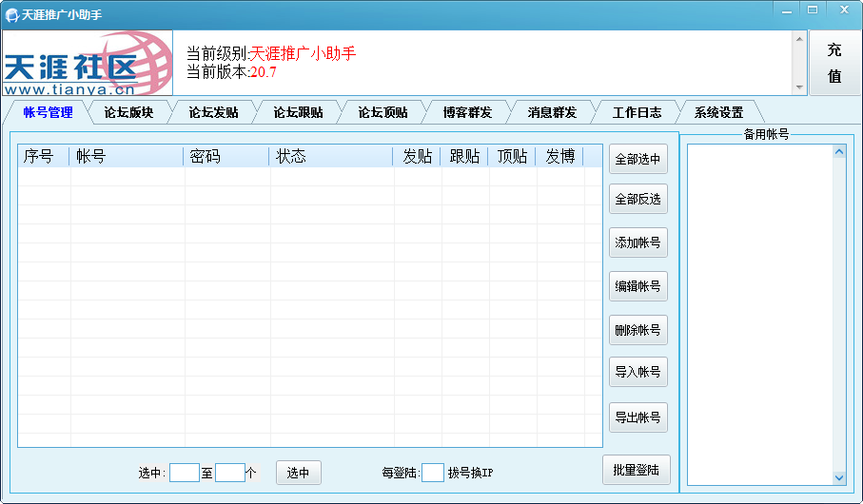The height and width of the screenshot is (504, 863).
Task: Click the 序号 column header
Action: (44, 156)
